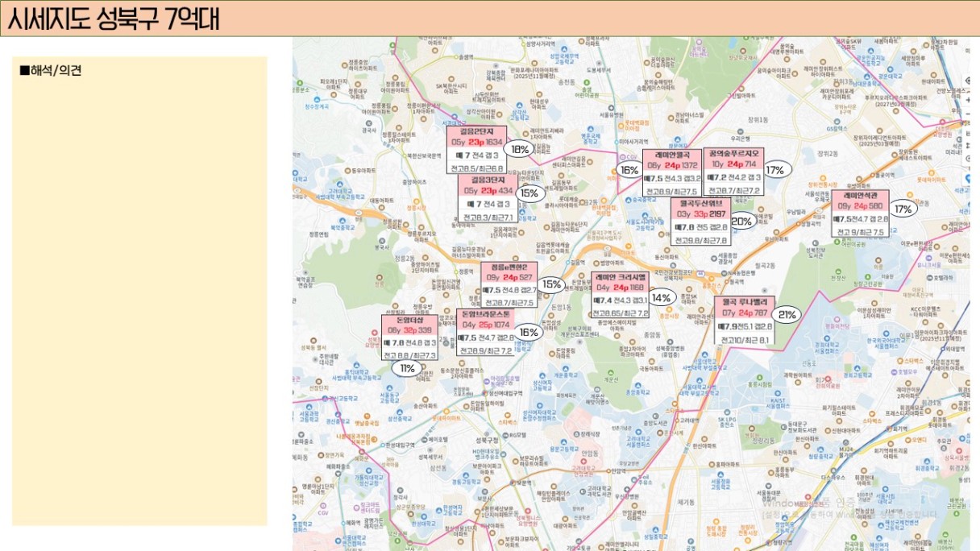980x551 pixels.
Task: Click the '전고9.8/최근7.8' price line
Action: pyautogui.click(x=701, y=240)
